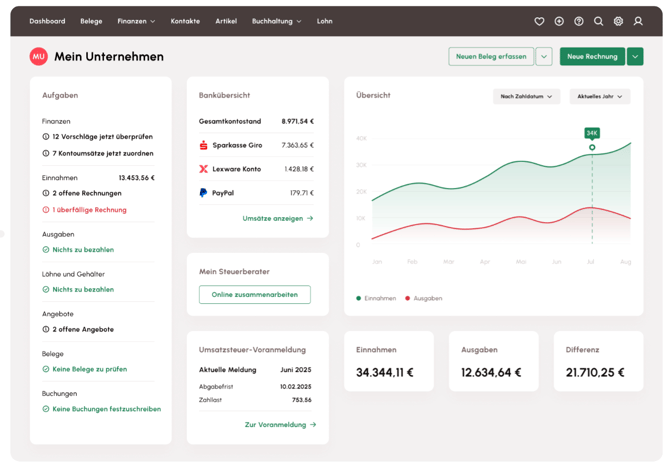Open the Kontakte menu item
Screen dimensions: 670x470
pyautogui.click(x=185, y=21)
